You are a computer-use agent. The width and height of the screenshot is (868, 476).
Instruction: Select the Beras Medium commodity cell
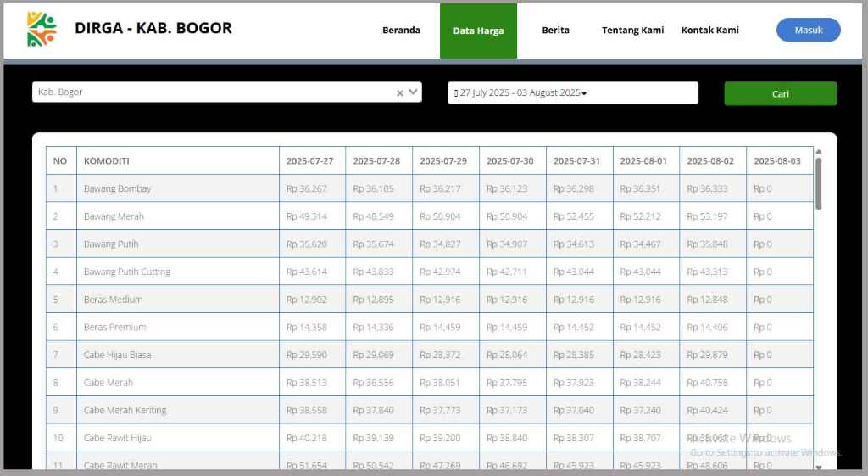coord(178,300)
